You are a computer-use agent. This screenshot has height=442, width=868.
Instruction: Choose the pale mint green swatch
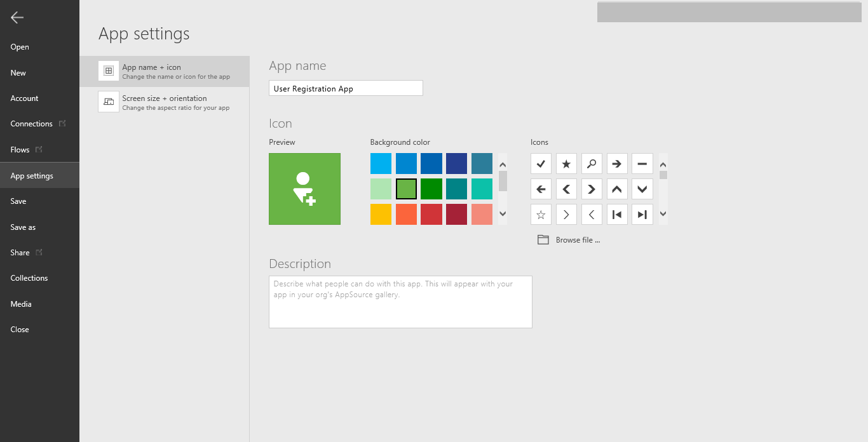(x=381, y=189)
